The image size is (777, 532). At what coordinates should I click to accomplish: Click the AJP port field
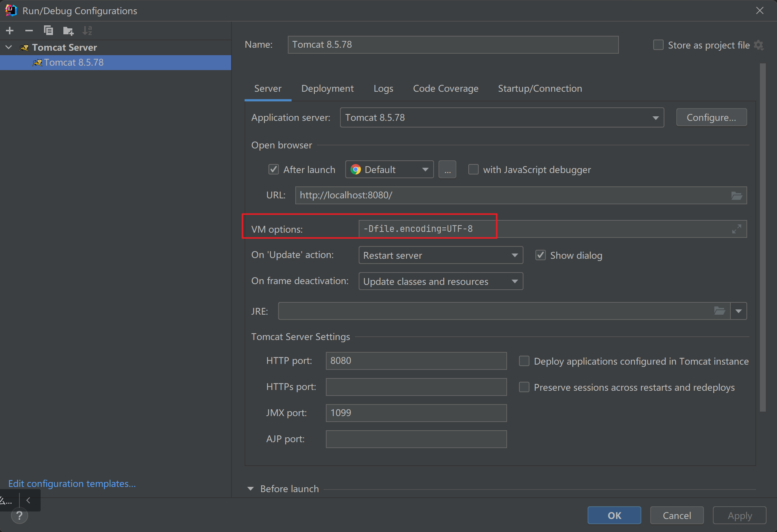pos(416,439)
